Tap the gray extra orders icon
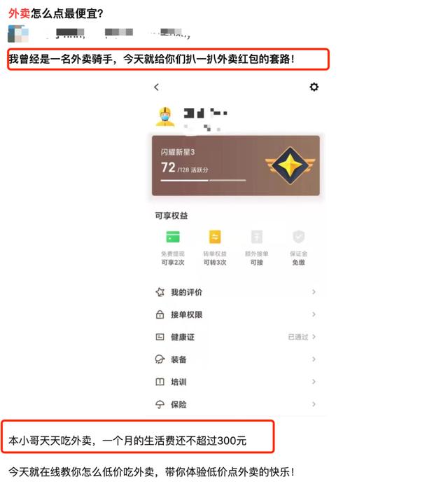This screenshot has width=448, height=484. (x=257, y=237)
